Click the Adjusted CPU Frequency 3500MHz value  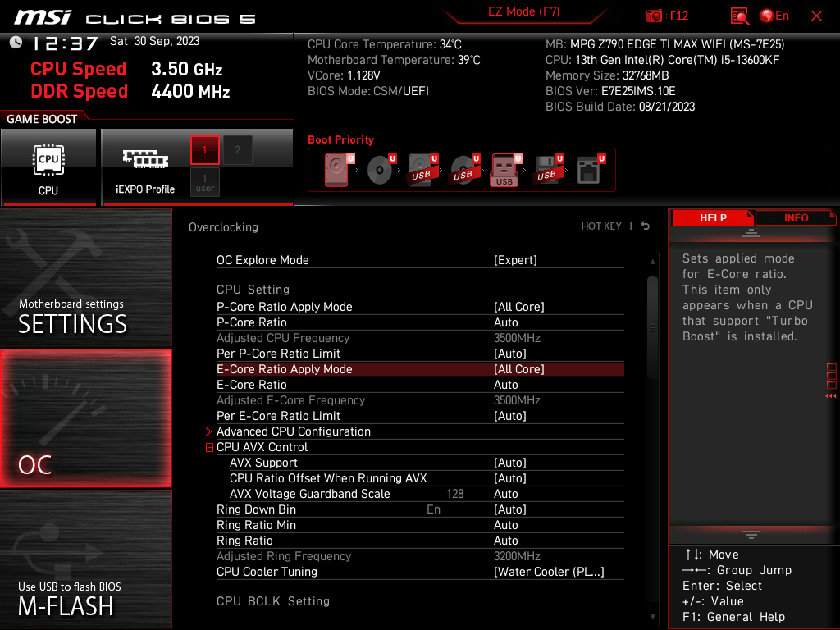coord(517,338)
